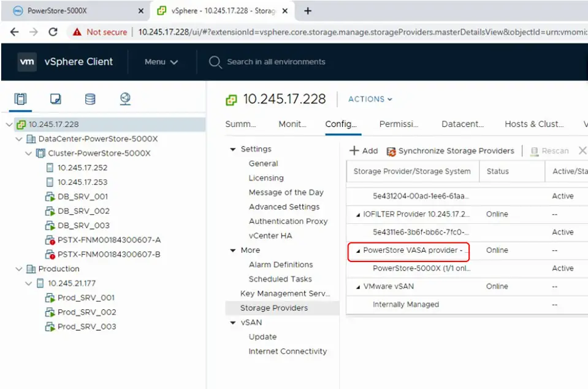Open the Storage inventory view icon
The width and height of the screenshot is (588, 389).
pos(90,99)
